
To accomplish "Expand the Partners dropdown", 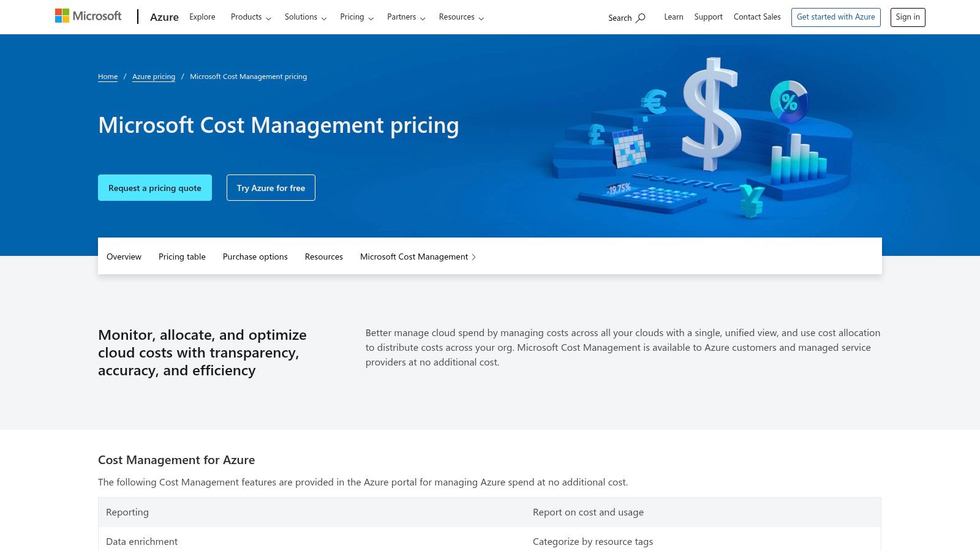I will pyautogui.click(x=405, y=17).
